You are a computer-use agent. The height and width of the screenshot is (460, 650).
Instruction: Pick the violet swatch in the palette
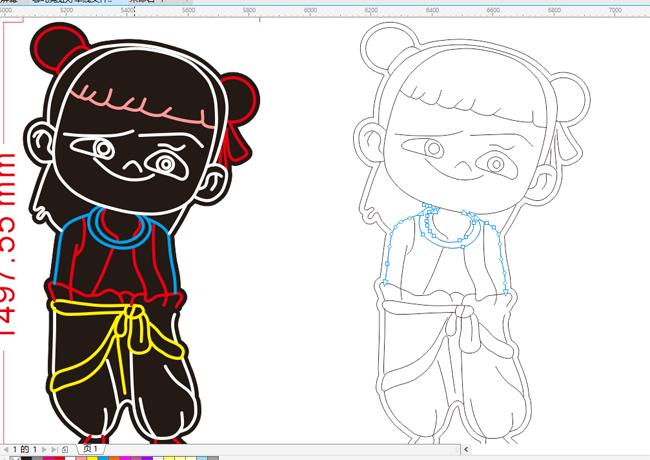pos(147,458)
